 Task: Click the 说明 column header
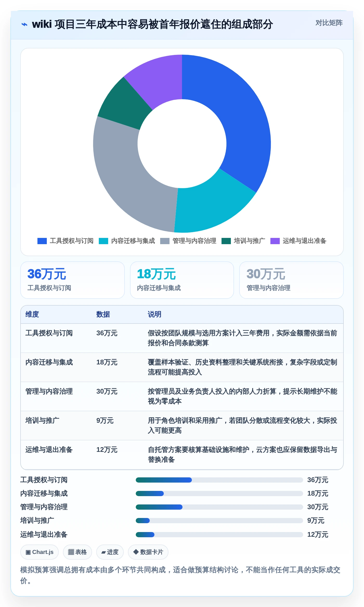tap(155, 314)
